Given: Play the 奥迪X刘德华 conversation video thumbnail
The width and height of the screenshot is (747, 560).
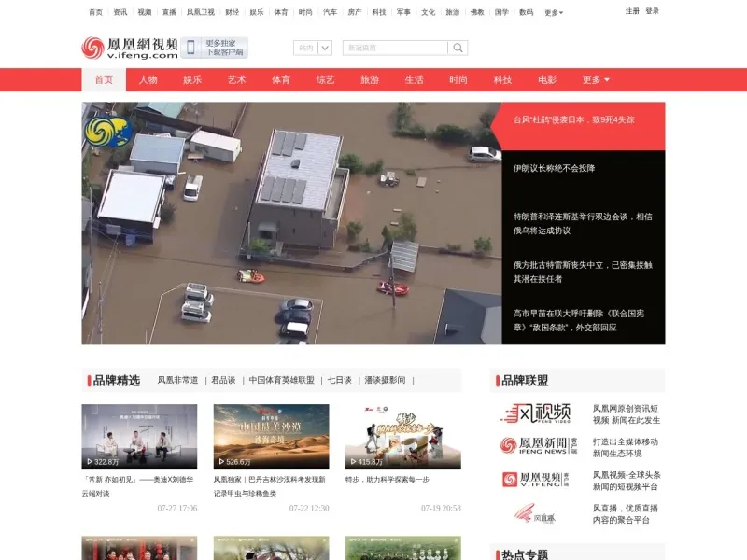Looking at the screenshot, I should point(139,437).
